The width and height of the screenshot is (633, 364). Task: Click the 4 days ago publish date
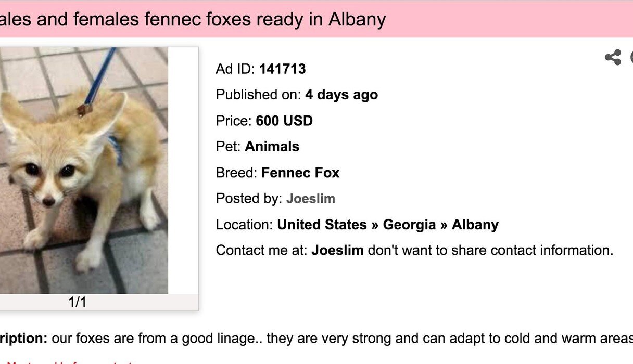click(x=341, y=95)
